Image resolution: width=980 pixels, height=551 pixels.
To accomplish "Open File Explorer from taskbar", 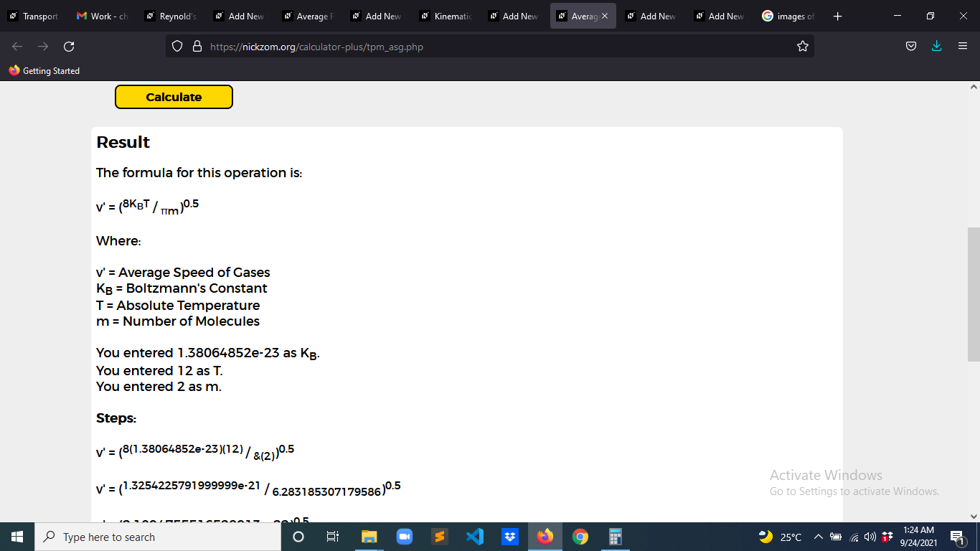I will [369, 537].
